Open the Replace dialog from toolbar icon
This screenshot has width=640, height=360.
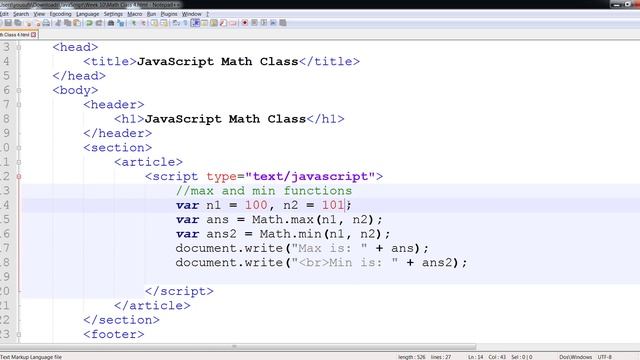point(120,23)
